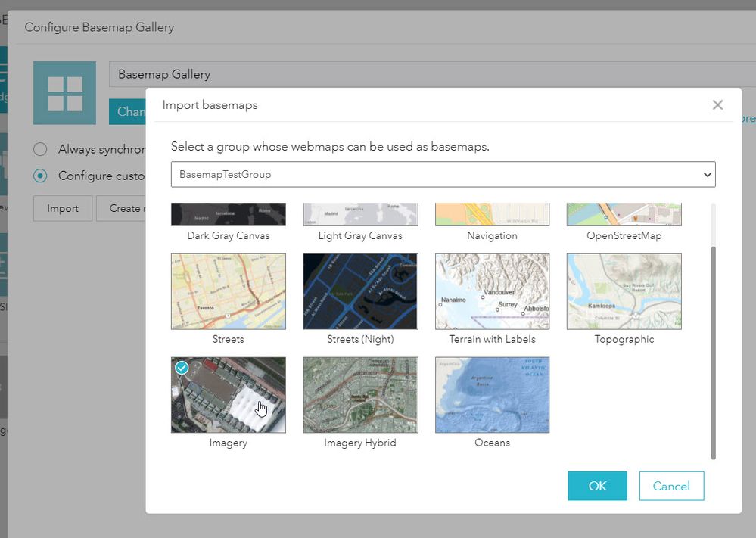Viewport: 756px width, 538px height.
Task: Select the Imagery Hybrid basemap thumbnail
Action: coord(360,395)
